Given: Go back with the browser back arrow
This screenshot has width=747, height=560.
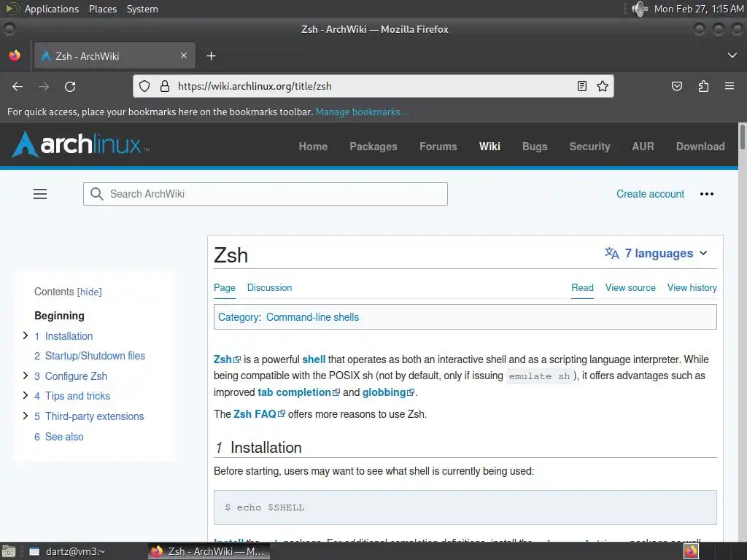Looking at the screenshot, I should point(18,86).
